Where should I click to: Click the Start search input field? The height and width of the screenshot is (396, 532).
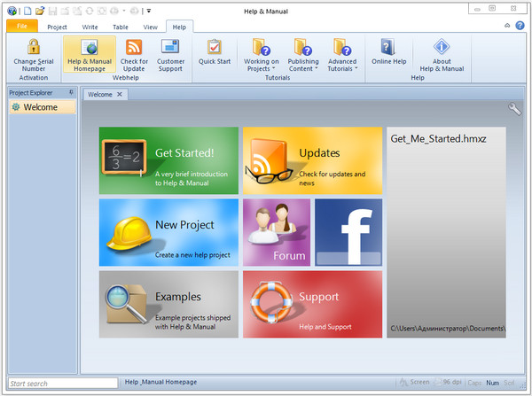tap(61, 384)
